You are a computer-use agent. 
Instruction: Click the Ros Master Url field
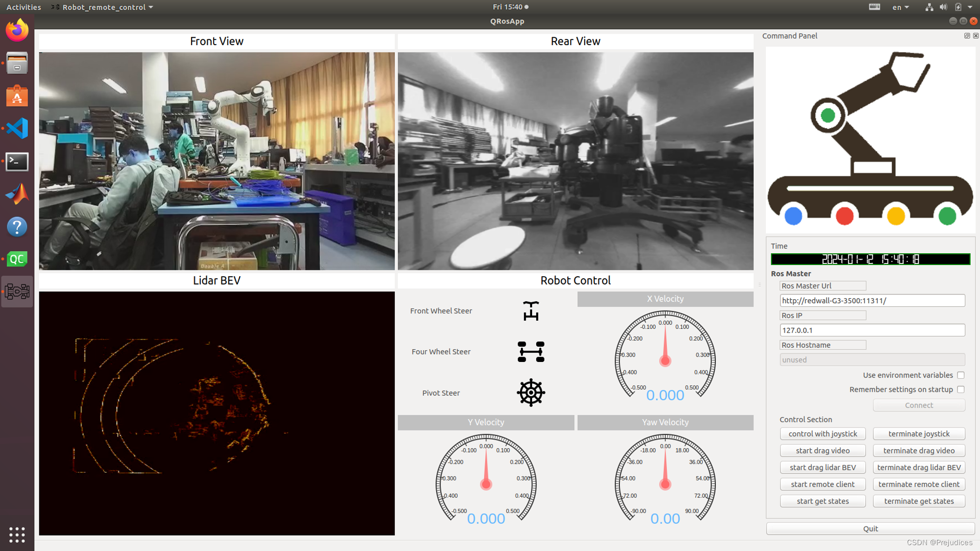[872, 301]
